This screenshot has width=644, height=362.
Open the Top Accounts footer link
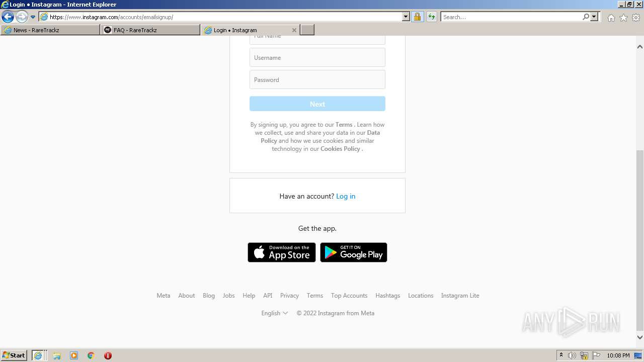pyautogui.click(x=349, y=296)
